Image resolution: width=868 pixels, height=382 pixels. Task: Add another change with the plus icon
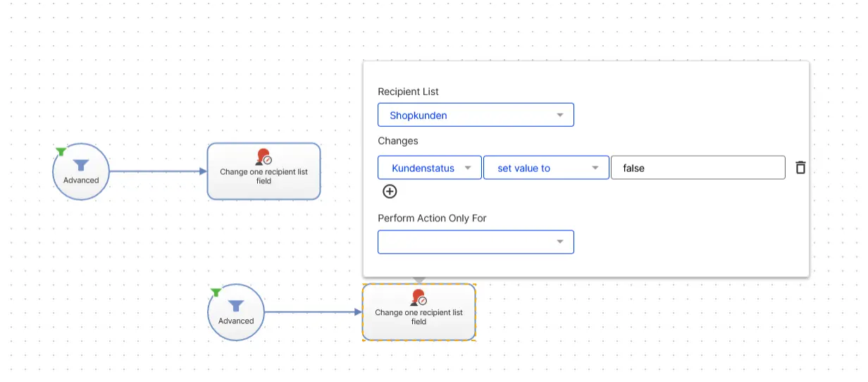click(390, 191)
